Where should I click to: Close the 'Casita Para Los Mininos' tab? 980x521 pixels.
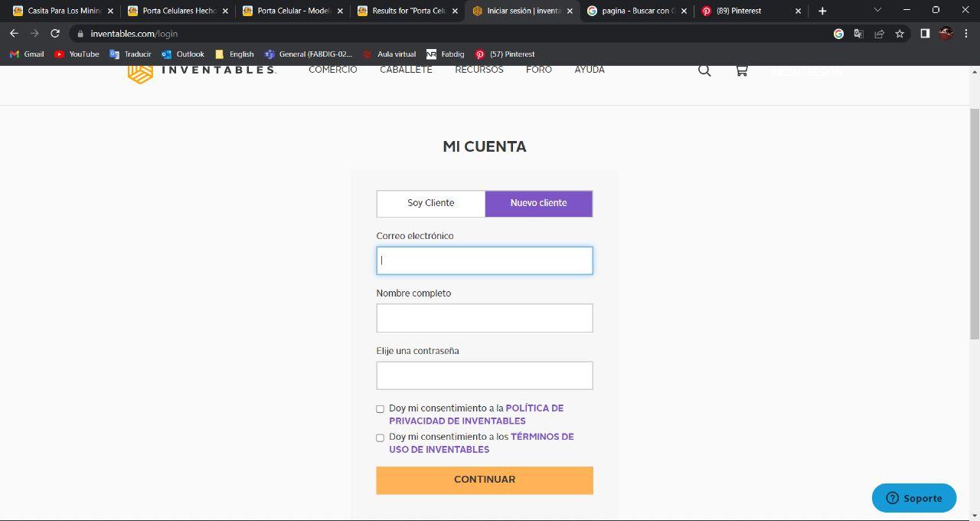coord(110,11)
